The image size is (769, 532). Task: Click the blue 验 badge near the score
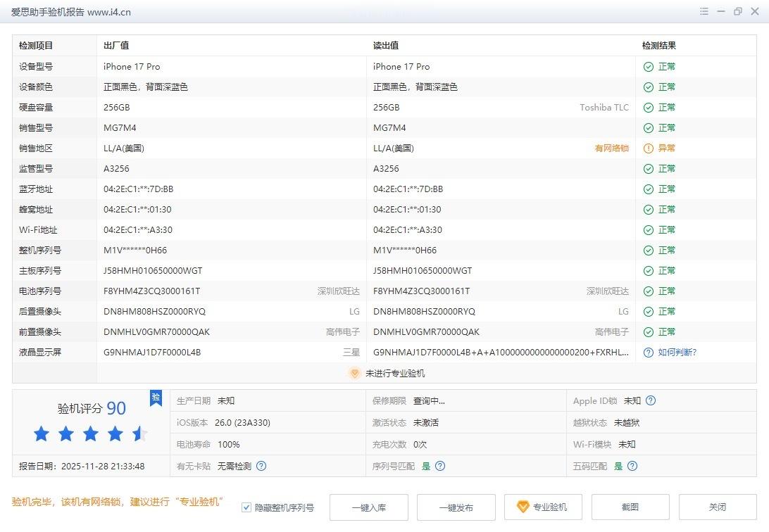point(156,398)
